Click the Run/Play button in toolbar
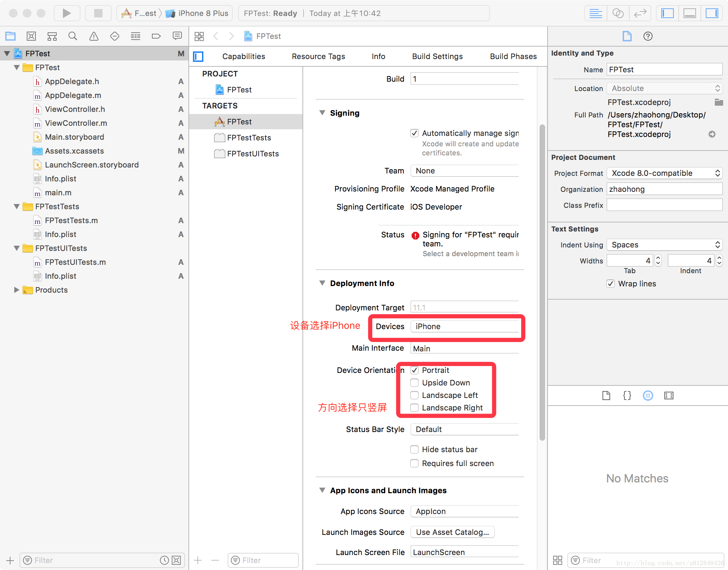Viewport: 728px width, 570px height. point(67,12)
